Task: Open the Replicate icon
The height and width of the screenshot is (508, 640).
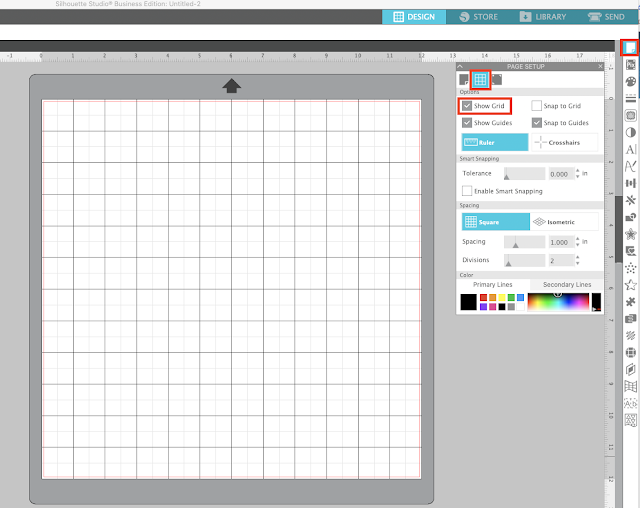Action: point(631,200)
